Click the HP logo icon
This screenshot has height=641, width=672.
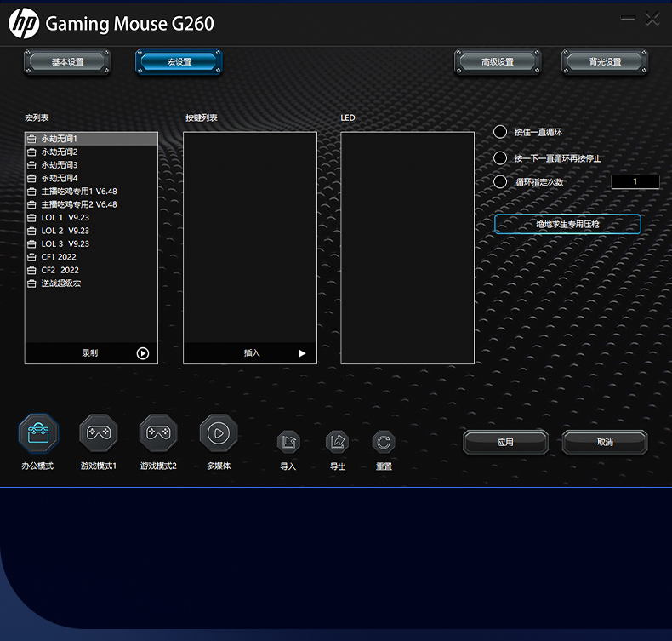(24, 24)
